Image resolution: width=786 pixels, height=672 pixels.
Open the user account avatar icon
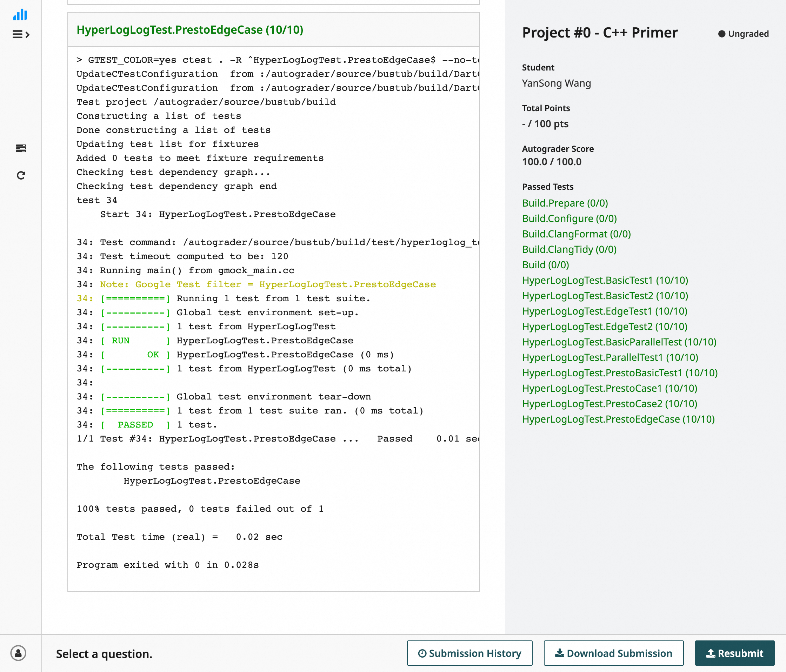coord(18,653)
